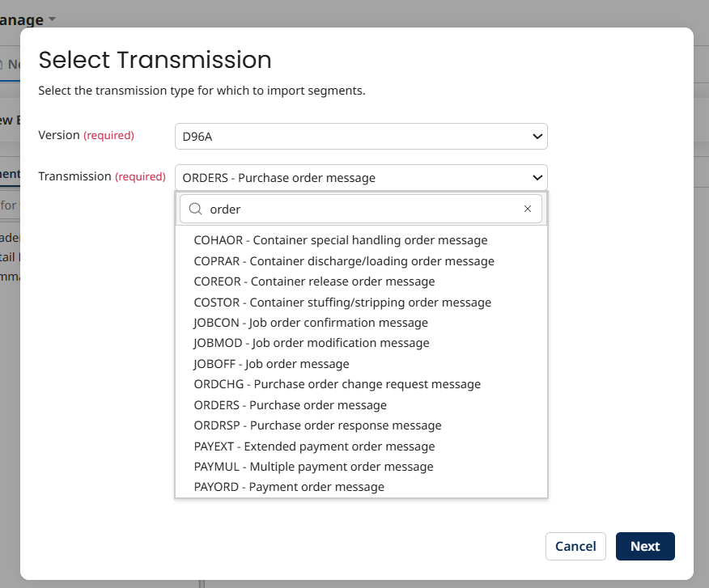Select PAYORD - Payment order message
The width and height of the screenshot is (709, 588).
288,486
